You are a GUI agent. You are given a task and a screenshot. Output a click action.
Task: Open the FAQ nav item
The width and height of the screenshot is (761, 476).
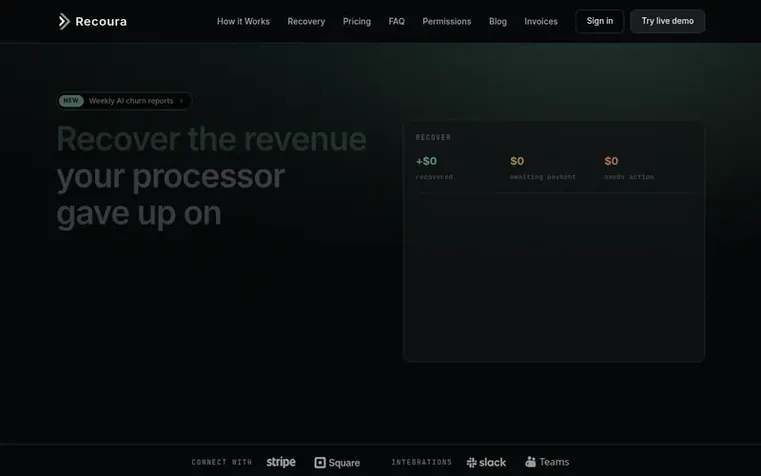397,21
